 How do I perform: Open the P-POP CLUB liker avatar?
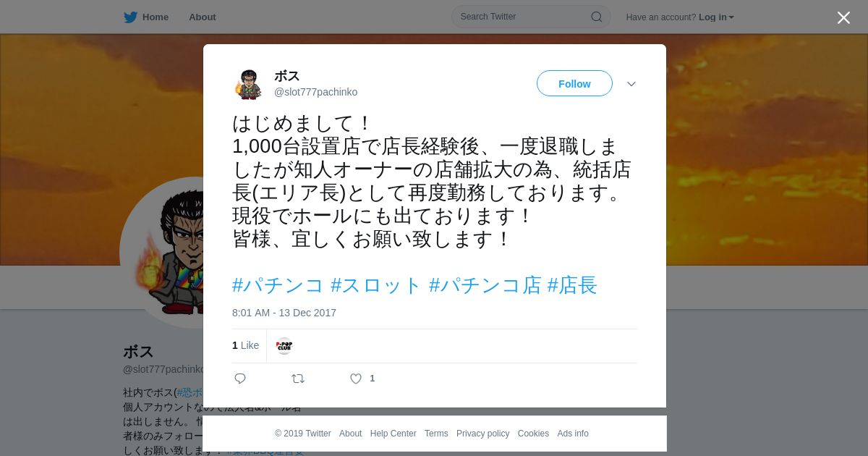point(284,346)
